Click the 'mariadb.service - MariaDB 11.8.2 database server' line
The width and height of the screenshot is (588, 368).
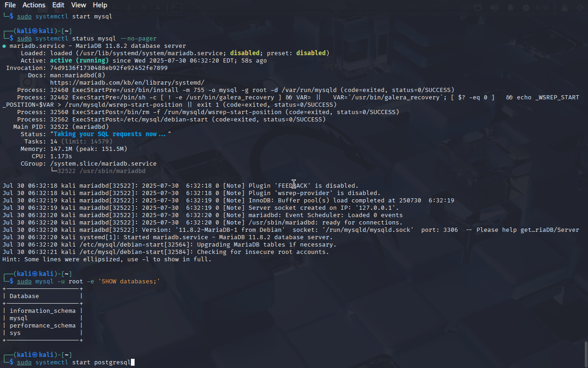pyautogui.click(x=98, y=46)
